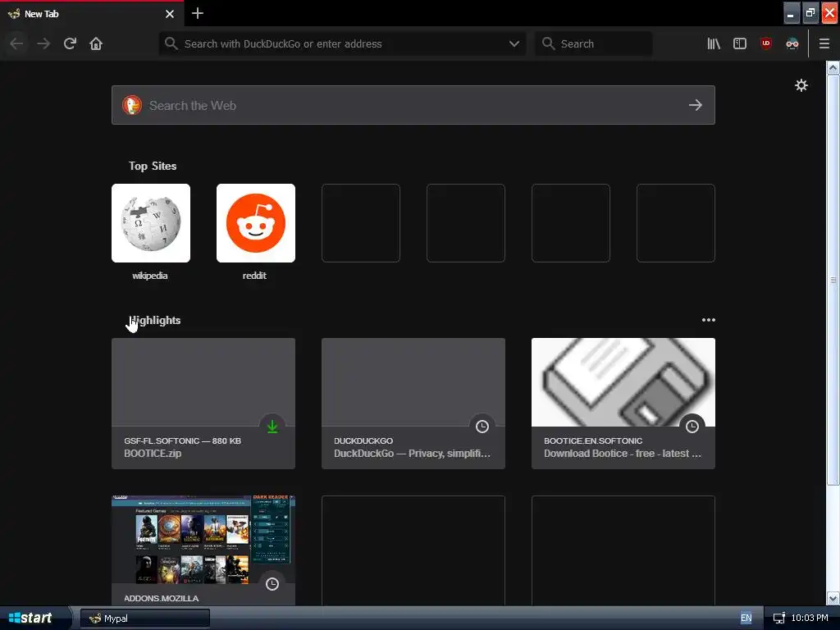The height and width of the screenshot is (630, 840).
Task: Open the home page
Action: click(x=96, y=44)
